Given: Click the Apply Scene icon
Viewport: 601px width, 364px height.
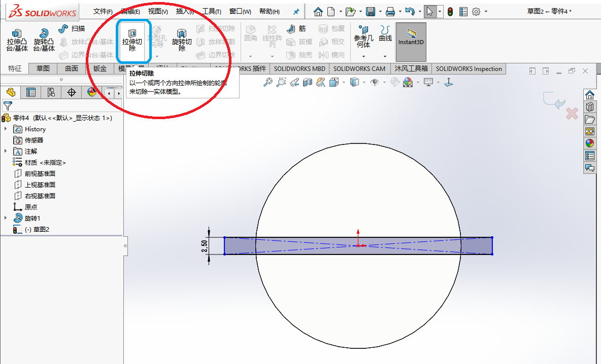Looking at the screenshot, I should pyautogui.click(x=408, y=82).
